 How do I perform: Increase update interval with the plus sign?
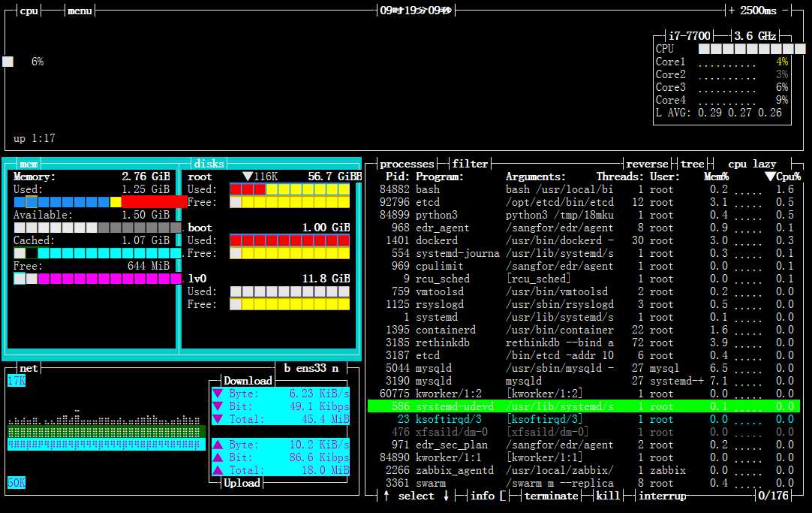coord(731,11)
